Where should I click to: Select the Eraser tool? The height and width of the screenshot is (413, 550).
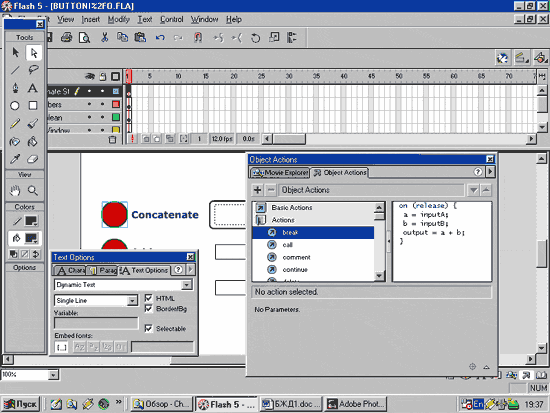(33, 159)
